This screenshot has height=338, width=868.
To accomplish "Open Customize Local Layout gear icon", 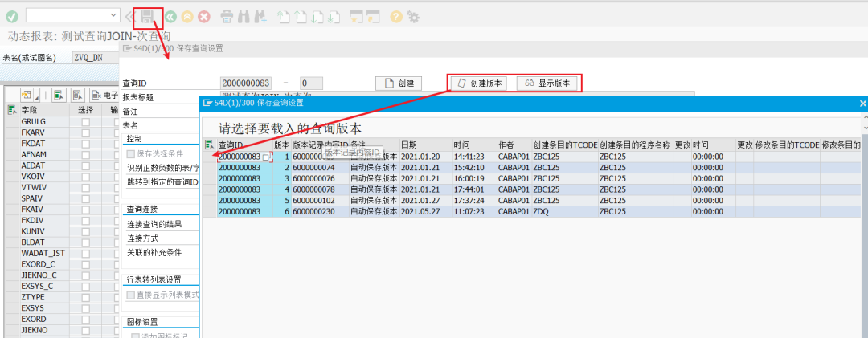I will [x=413, y=17].
